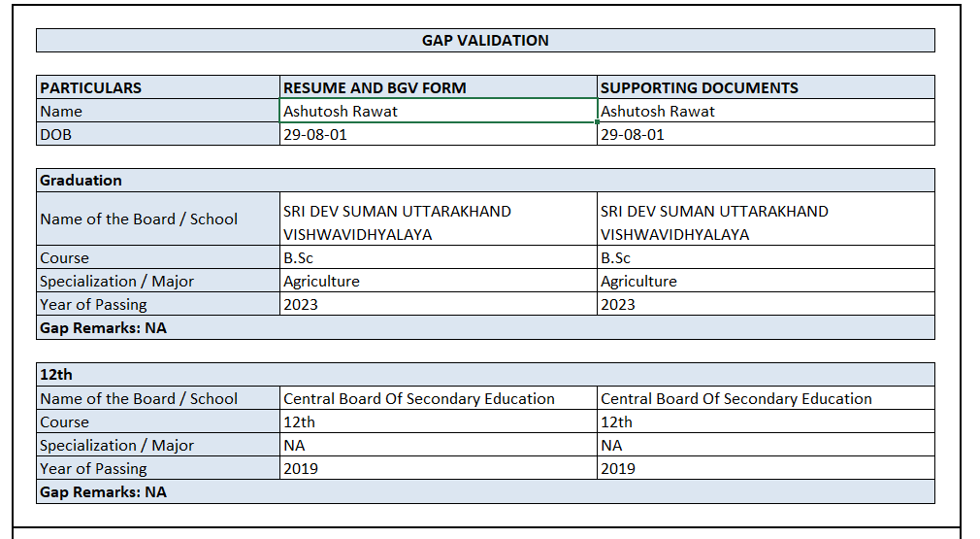The image size is (980, 539).
Task: Select DOB value in Resume and BGV column
Action: 438,135
